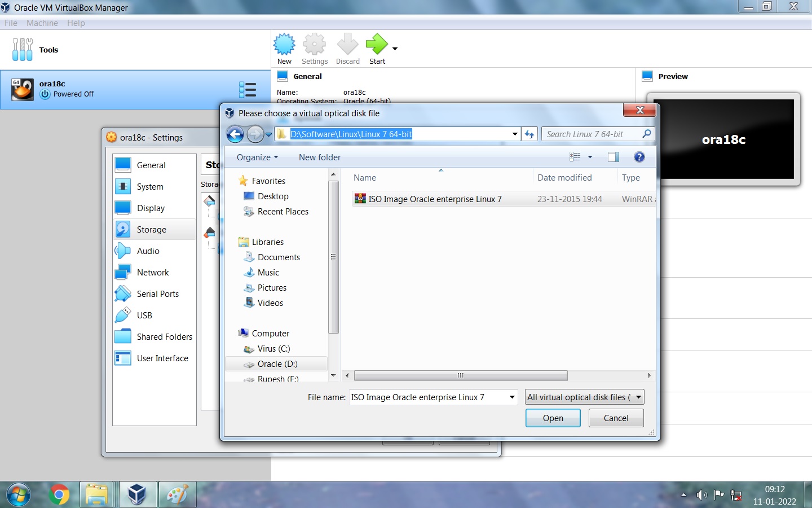Viewport: 812px width, 508px height.
Task: Refresh the current folder view
Action: point(529,134)
